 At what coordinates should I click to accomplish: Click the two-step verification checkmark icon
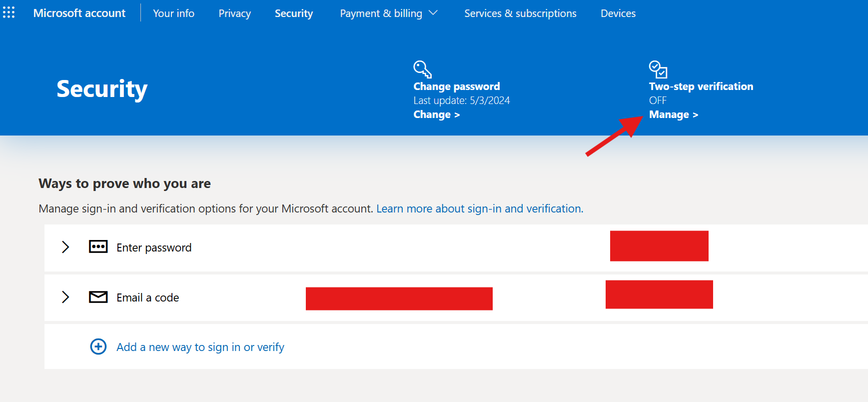click(658, 69)
